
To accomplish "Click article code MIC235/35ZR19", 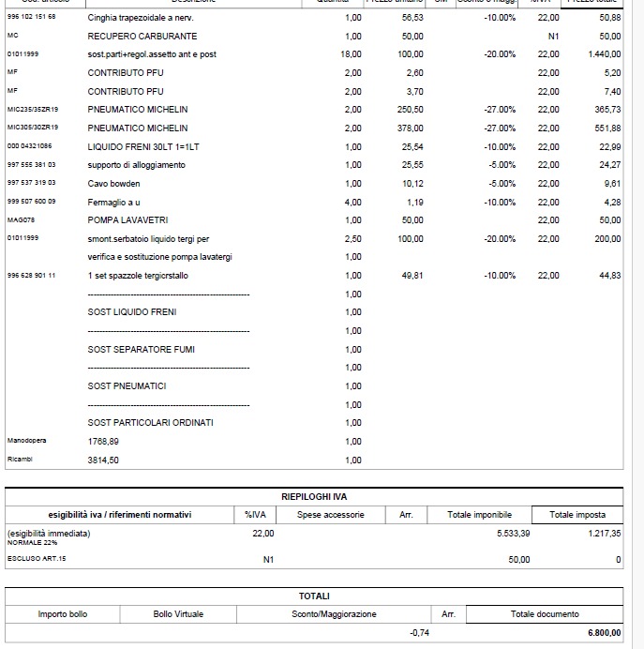I will click(x=32, y=110).
